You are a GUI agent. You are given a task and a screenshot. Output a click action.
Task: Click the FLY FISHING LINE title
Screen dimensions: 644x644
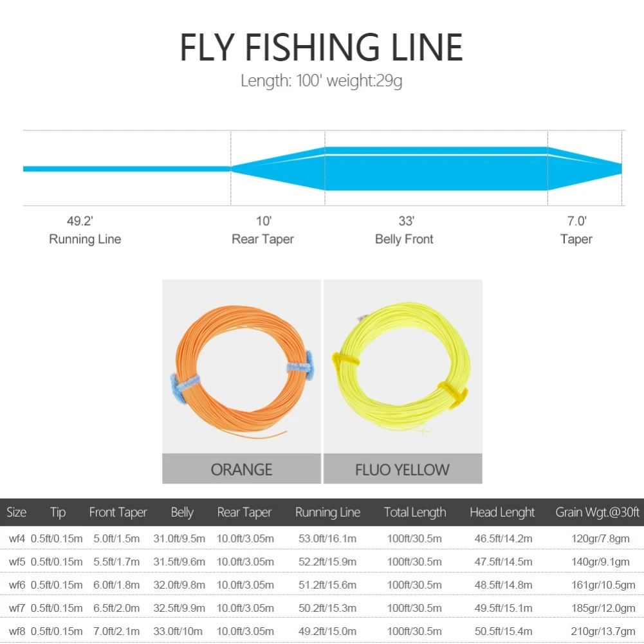pyautogui.click(x=321, y=47)
